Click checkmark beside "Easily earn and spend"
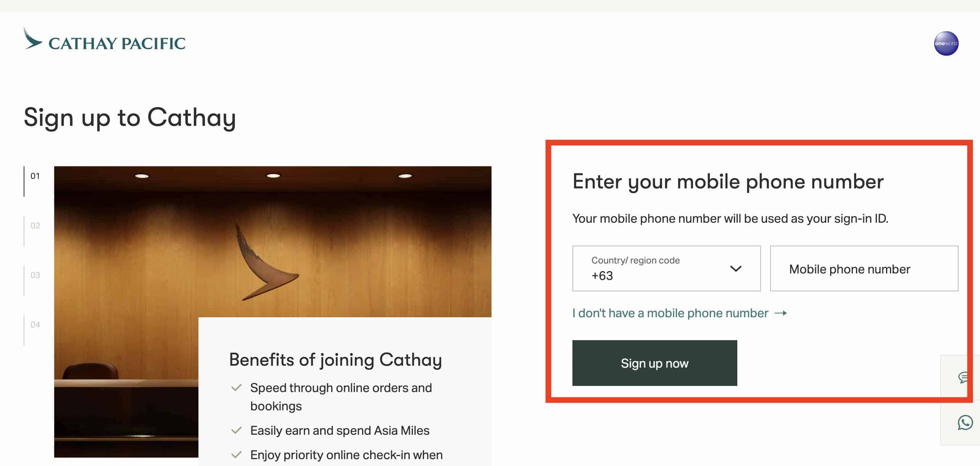The height and width of the screenshot is (466, 980). 237,431
